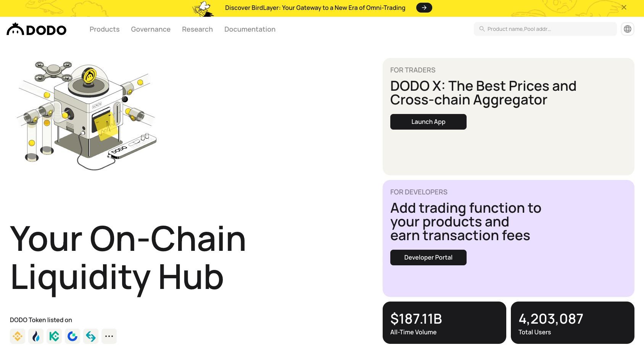This screenshot has height=353, width=644.
Task: Click the Total Users stat card
Action: (x=572, y=323)
